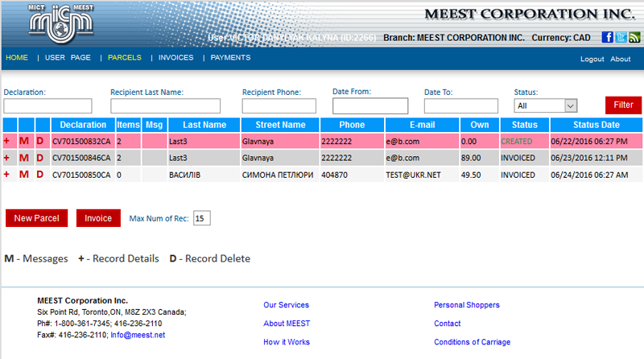This screenshot has width=644, height=359.
Task: Focus the Date From field
Action: (x=370, y=106)
